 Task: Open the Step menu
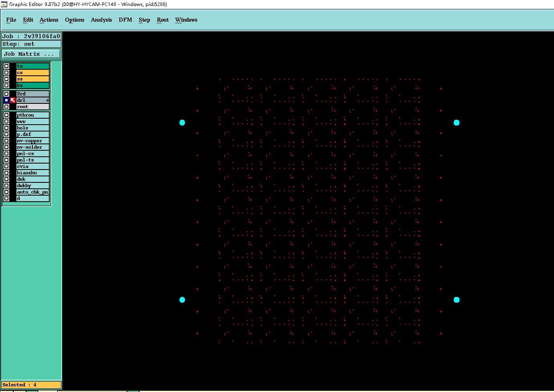(x=144, y=20)
